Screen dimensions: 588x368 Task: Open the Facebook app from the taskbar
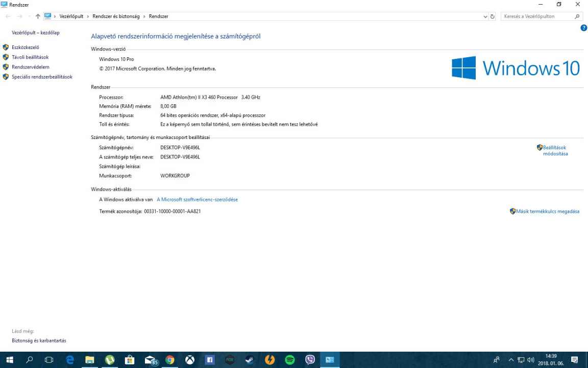(x=210, y=360)
